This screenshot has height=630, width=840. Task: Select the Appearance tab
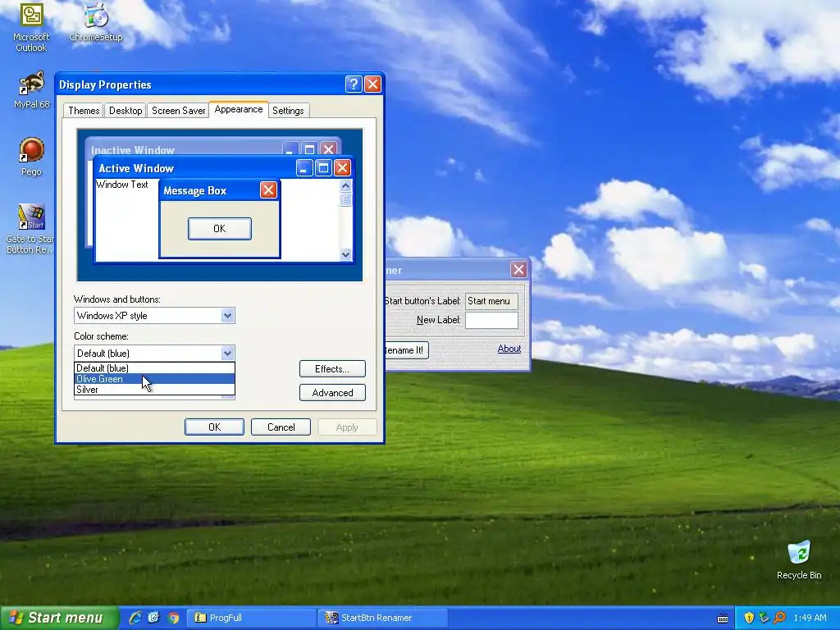(x=239, y=109)
